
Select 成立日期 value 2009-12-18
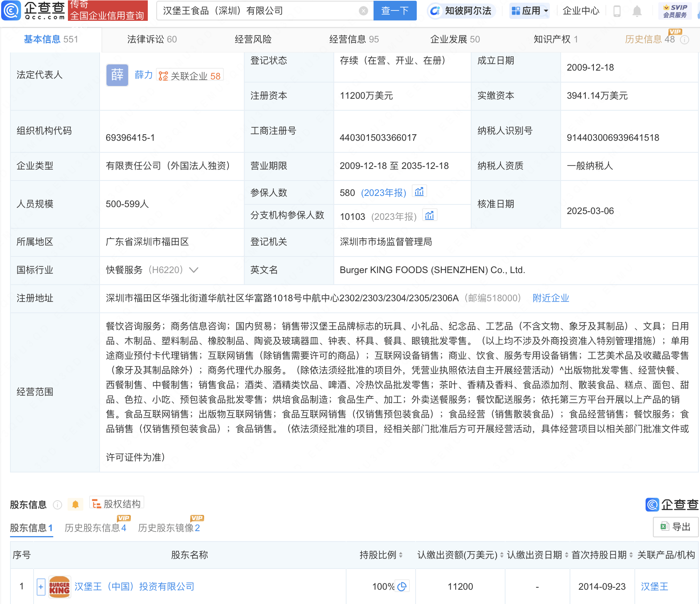[x=590, y=67]
